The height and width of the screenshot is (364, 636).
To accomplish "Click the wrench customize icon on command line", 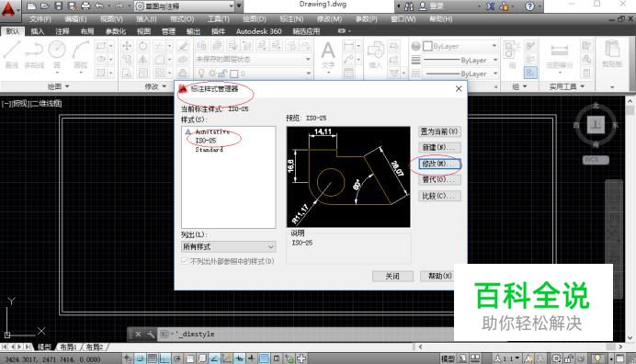I will 151,334.
